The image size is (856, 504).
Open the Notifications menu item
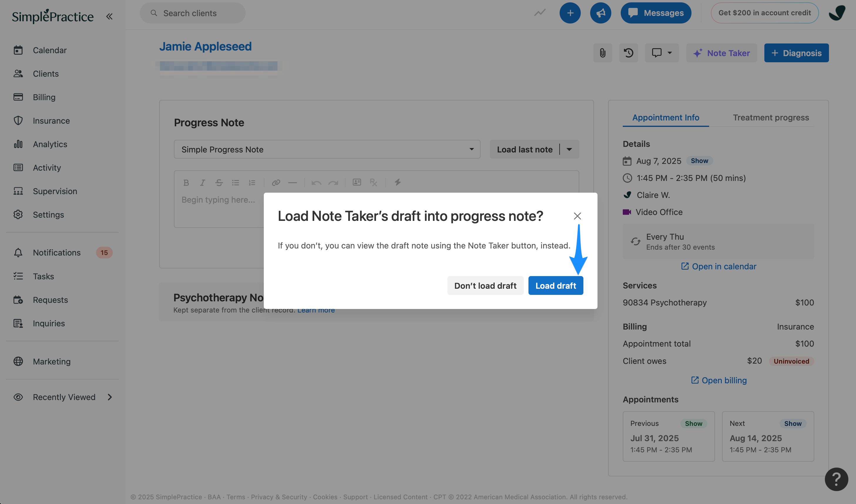(56, 252)
